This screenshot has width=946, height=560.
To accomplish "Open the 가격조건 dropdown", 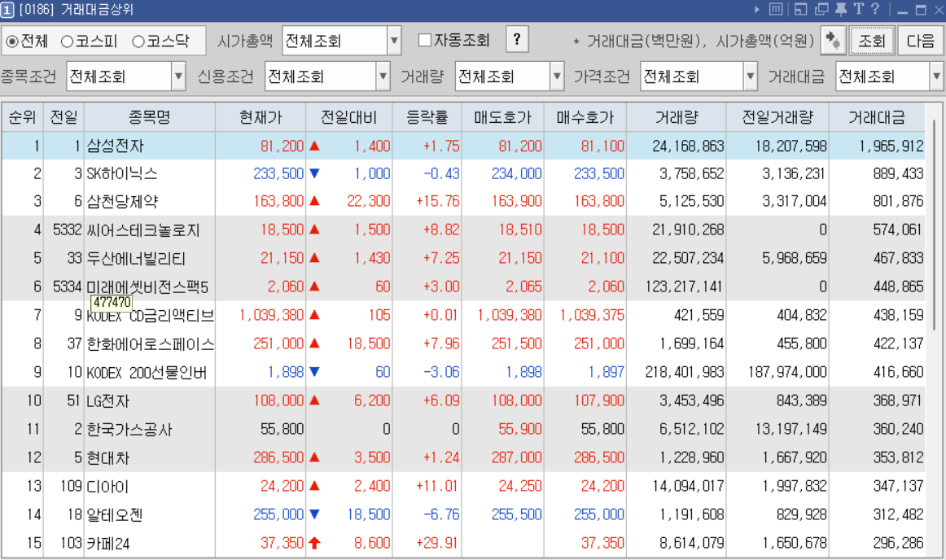I will click(750, 77).
